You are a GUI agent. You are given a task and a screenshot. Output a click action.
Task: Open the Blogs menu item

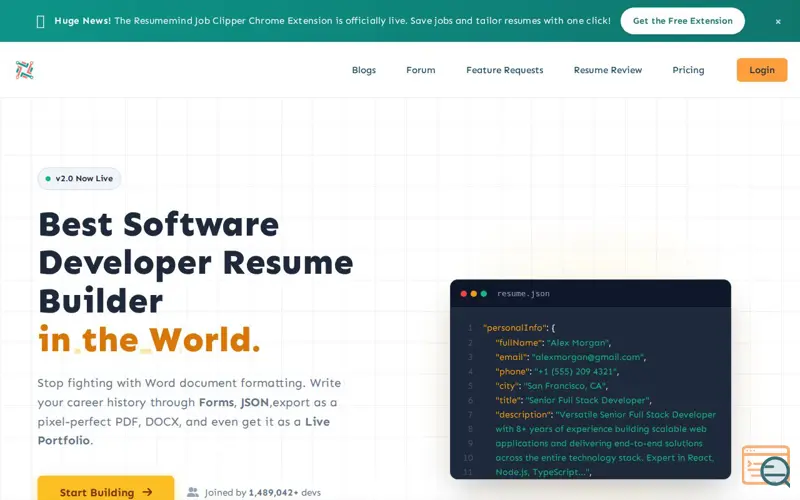pos(364,70)
